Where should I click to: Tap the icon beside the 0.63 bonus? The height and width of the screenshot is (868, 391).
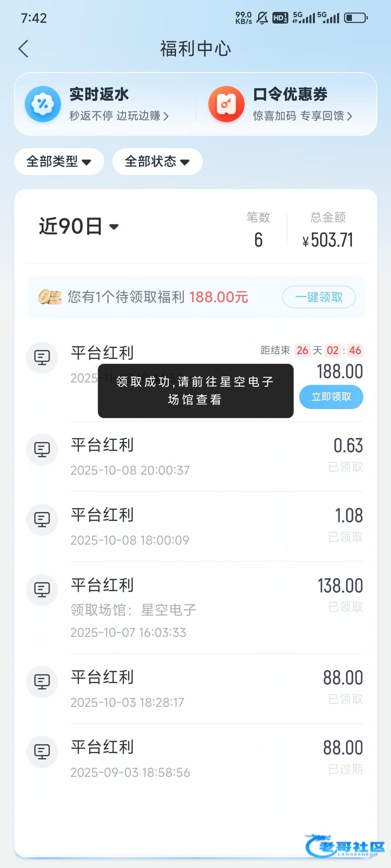pyautogui.click(x=42, y=450)
